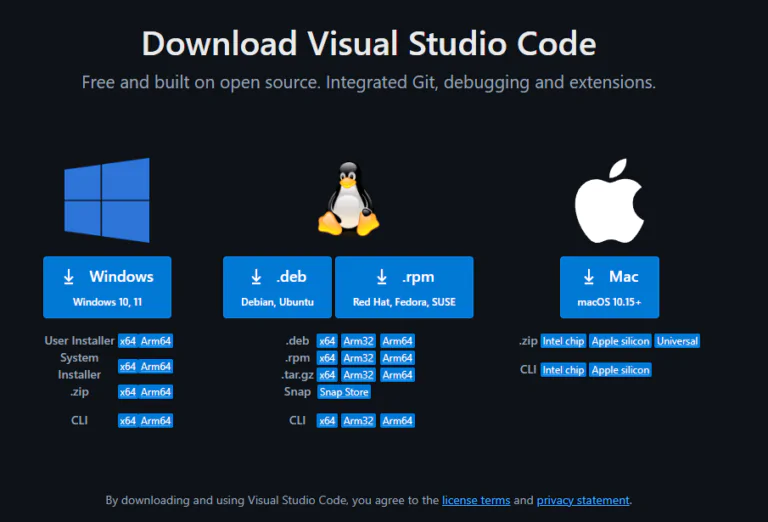Image resolution: width=768 pixels, height=522 pixels.
Task: Get Windows CLI x64 build
Action: pos(128,421)
